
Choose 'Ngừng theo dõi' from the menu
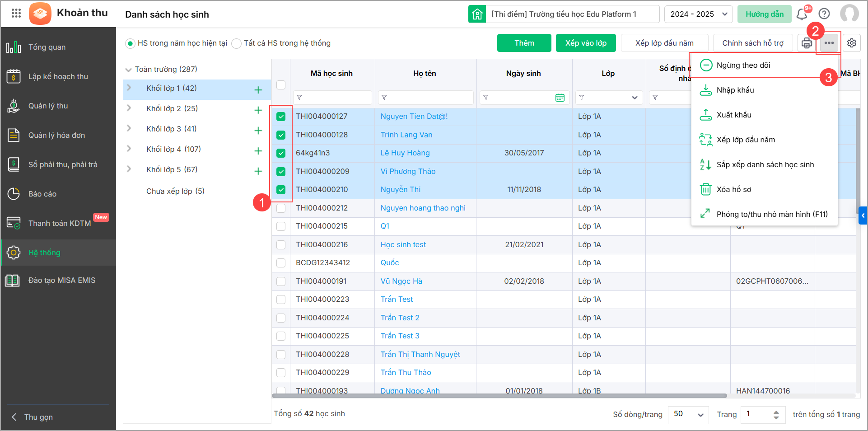[743, 65]
